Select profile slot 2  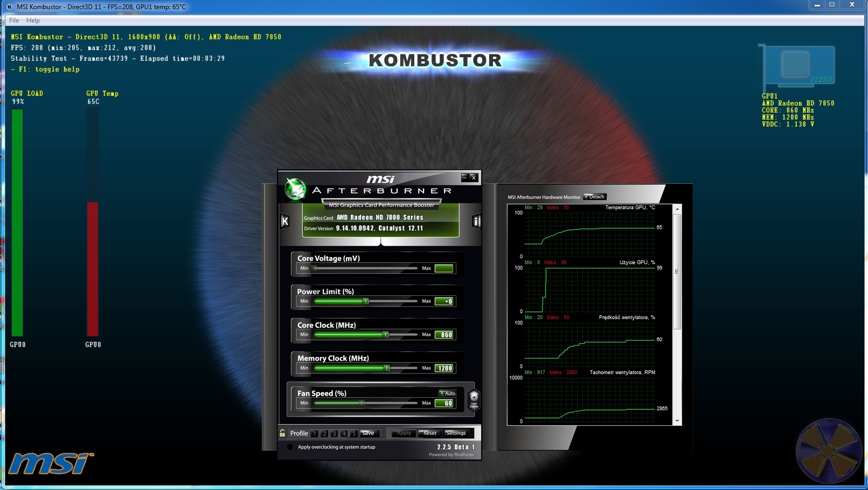[324, 433]
